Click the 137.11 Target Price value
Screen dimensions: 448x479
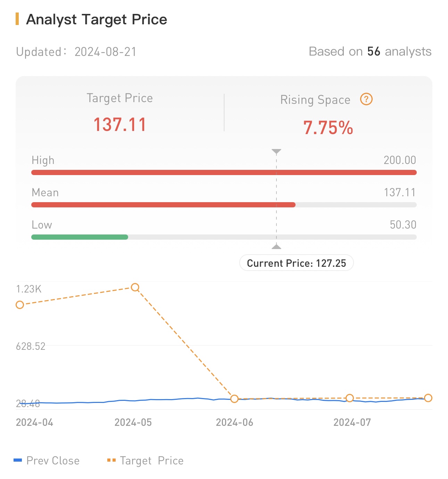[x=120, y=124]
